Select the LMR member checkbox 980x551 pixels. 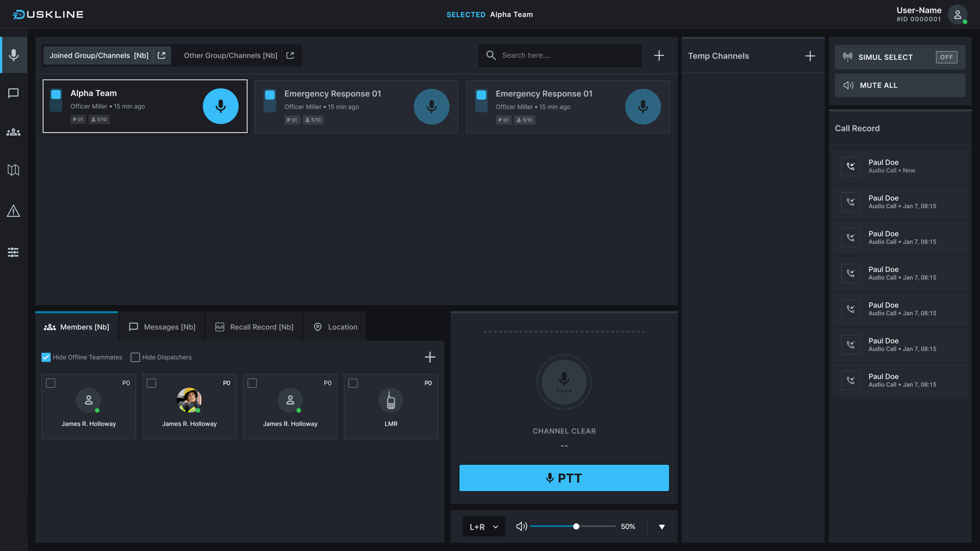coord(353,383)
